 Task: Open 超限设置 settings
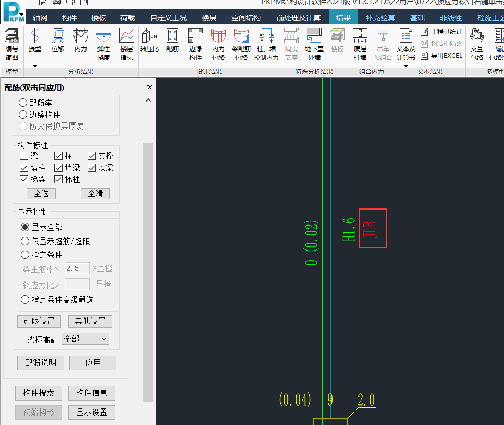[39, 321]
